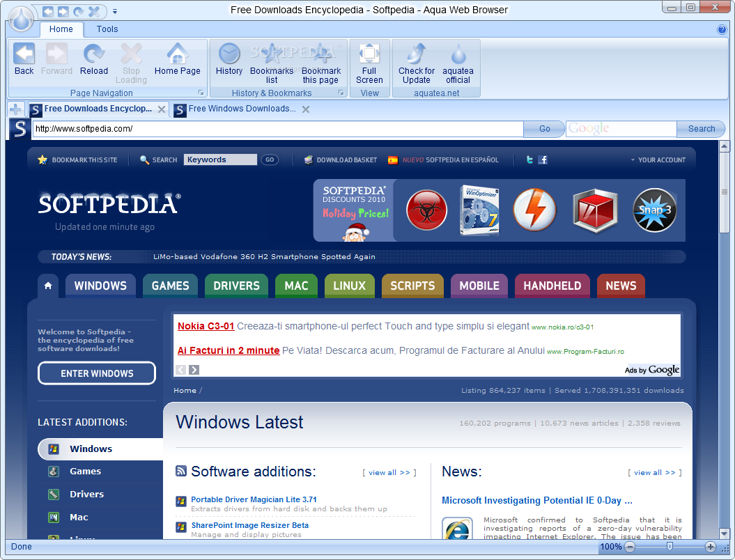Click the Snap 3 software icon
Image resolution: width=735 pixels, height=560 pixels.
coord(655,210)
